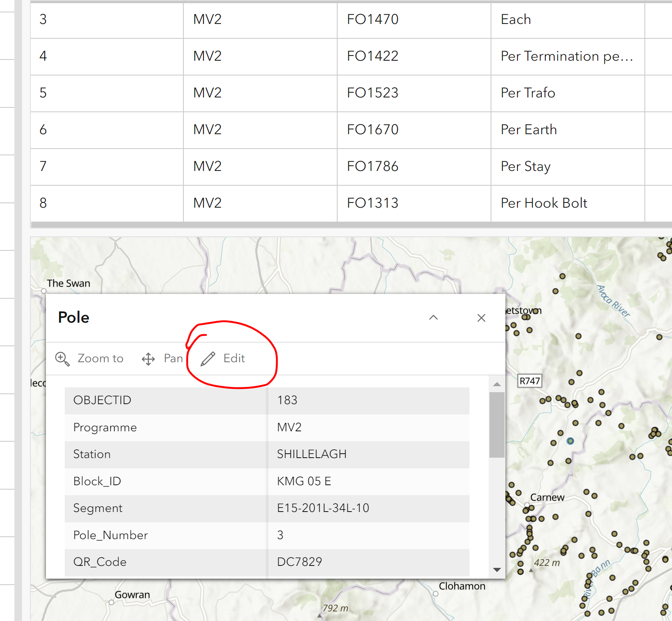
Task: Click the 'Edit' text label
Action: coord(234,358)
